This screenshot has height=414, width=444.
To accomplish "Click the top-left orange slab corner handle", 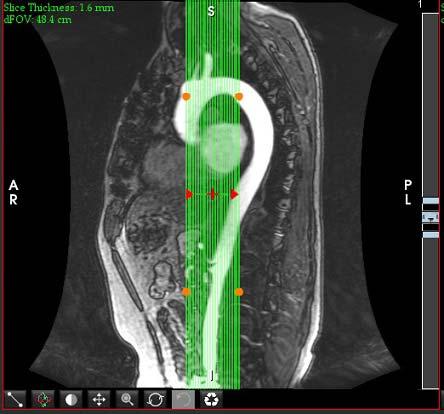I will (186, 97).
